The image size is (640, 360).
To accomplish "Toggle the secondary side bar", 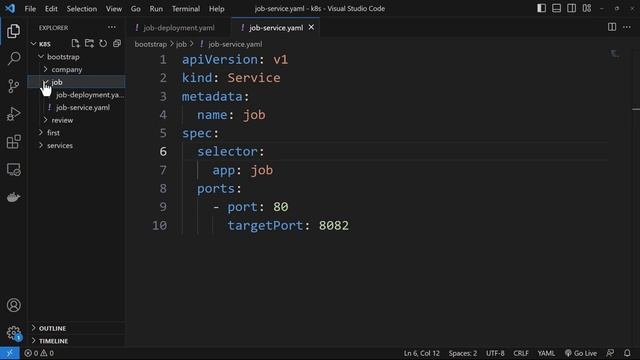I will 571,8.
